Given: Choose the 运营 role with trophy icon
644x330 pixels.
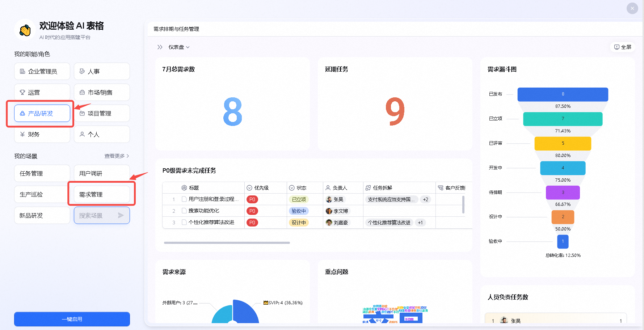Looking at the screenshot, I should point(42,92).
